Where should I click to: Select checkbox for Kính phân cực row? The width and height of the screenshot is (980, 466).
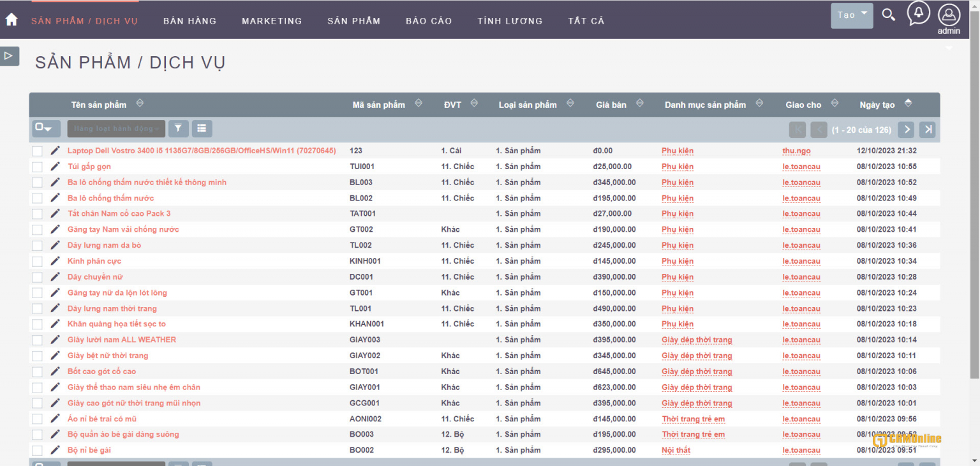tap(38, 261)
